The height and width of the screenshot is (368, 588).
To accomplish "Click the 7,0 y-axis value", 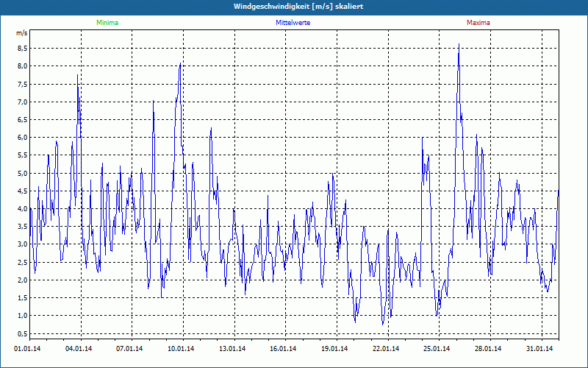I will tap(23, 102).
